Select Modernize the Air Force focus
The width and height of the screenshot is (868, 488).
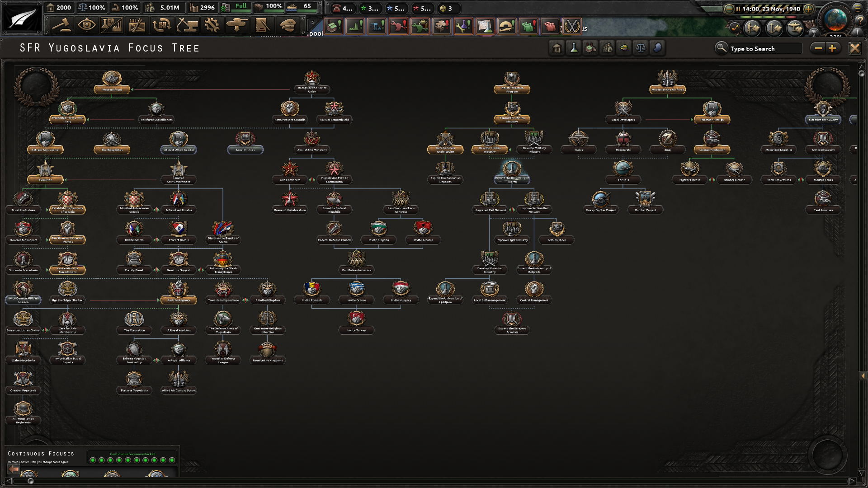point(668,82)
